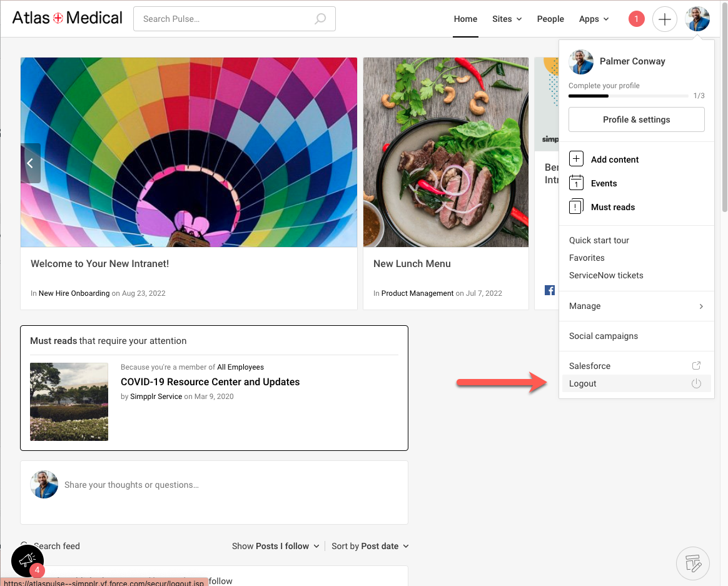Screen dimensions: 728x586
Task: Expand the Manage submenu
Action: coord(636,306)
